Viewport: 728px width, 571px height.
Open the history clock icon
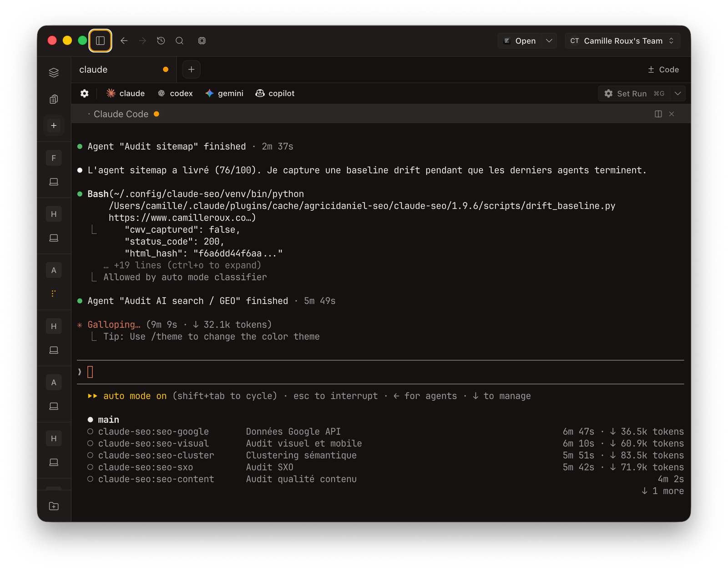(x=161, y=40)
